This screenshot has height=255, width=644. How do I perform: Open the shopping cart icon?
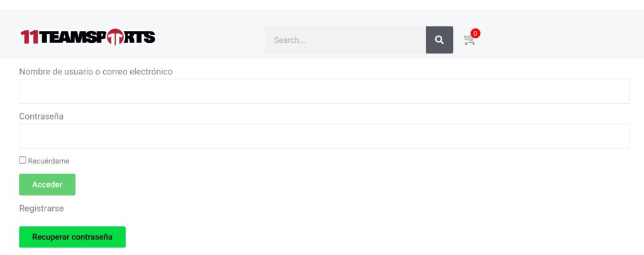point(469,40)
